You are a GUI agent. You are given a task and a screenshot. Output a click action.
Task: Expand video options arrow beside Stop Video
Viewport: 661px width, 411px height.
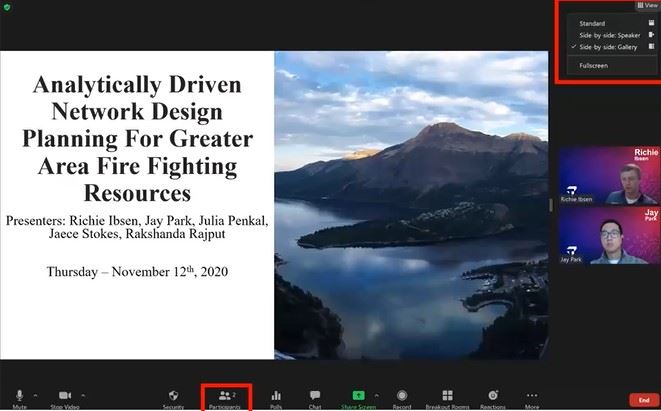(x=83, y=395)
